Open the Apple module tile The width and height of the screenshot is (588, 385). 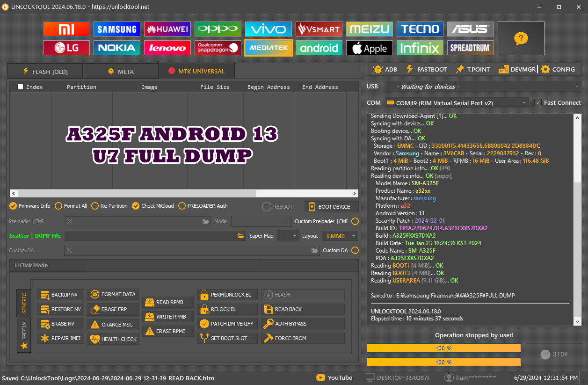tap(370, 48)
